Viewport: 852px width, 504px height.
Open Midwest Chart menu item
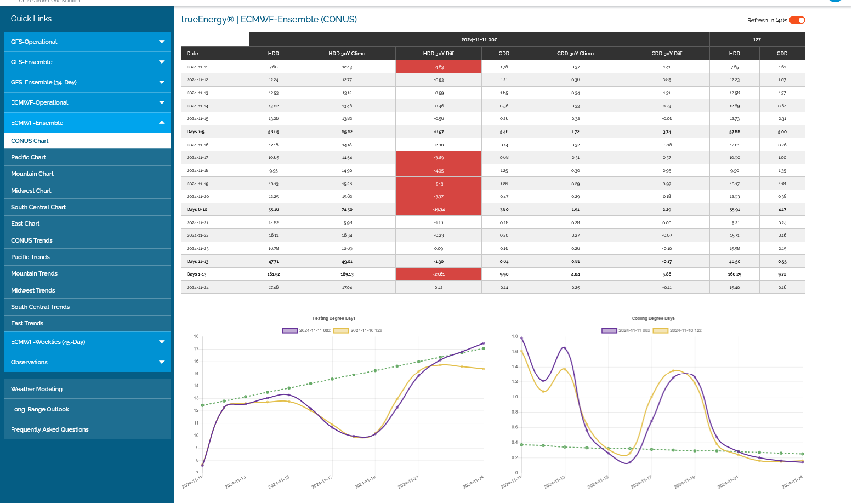point(87,191)
